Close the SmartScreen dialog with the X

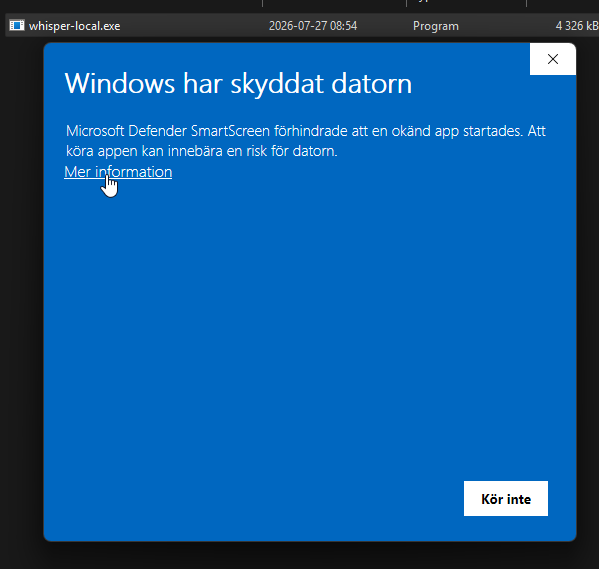(553, 59)
